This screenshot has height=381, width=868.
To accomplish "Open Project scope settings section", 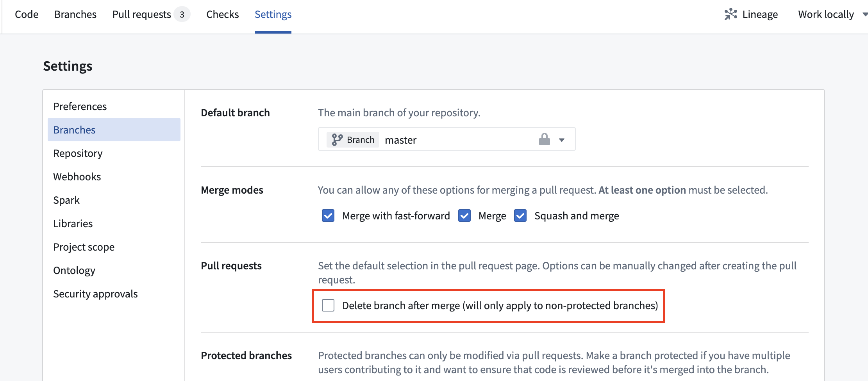I will [114, 247].
